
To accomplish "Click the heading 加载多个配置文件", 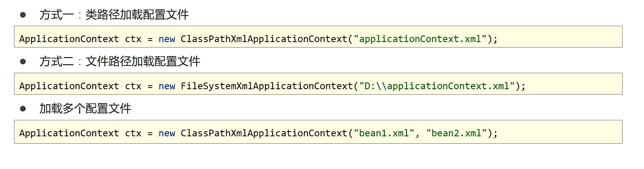I will pyautogui.click(x=85, y=109).
